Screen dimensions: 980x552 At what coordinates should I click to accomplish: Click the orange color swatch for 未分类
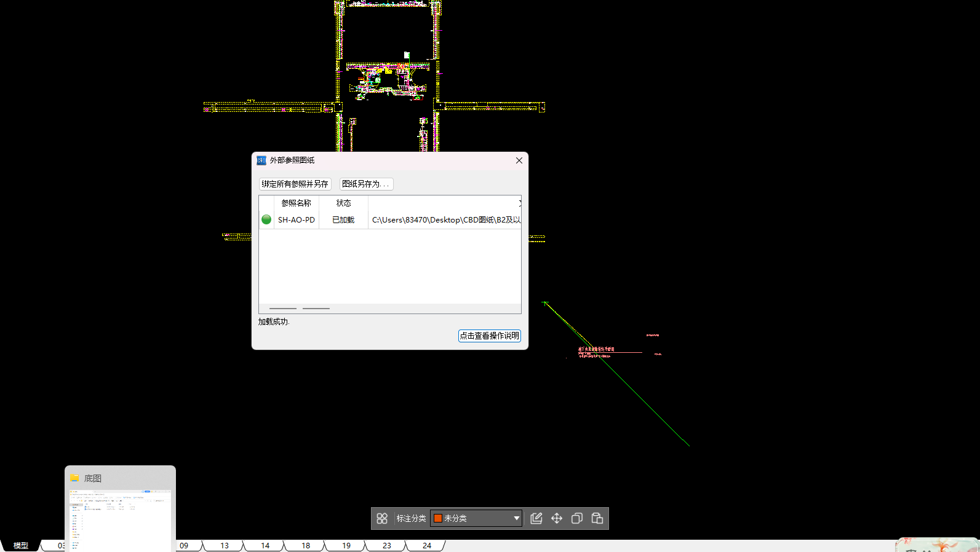(x=438, y=518)
